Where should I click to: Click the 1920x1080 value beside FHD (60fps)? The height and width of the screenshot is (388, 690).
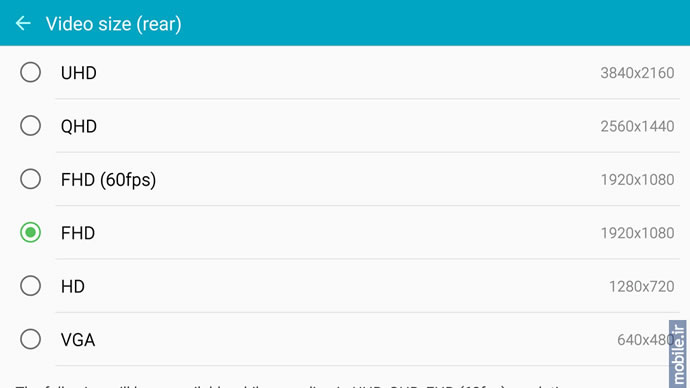(637, 180)
